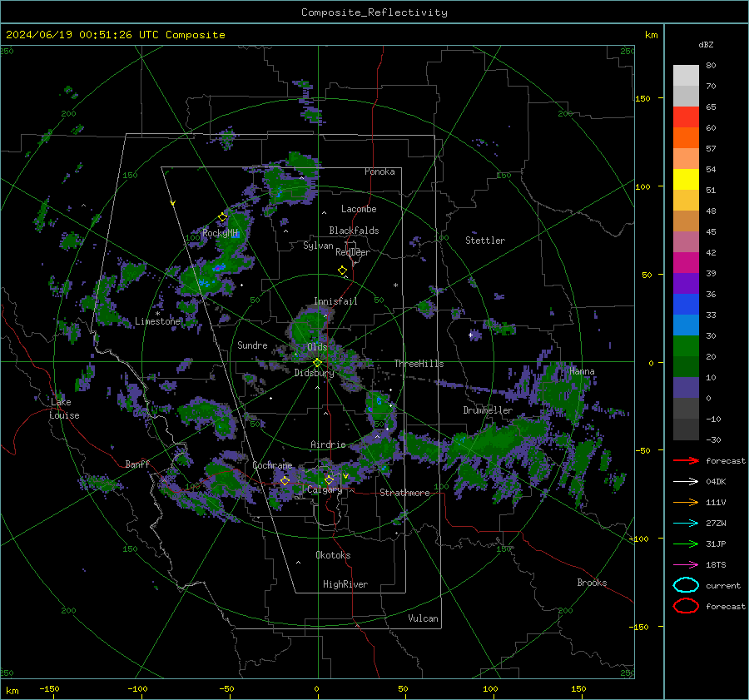
Task: Click the 'Innisfail' map label
Action: pos(335,301)
